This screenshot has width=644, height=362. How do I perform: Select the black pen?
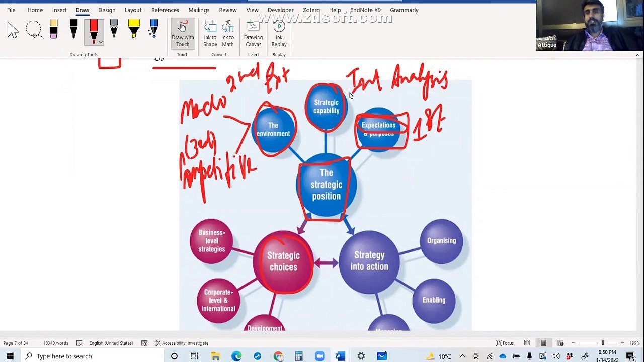click(73, 29)
